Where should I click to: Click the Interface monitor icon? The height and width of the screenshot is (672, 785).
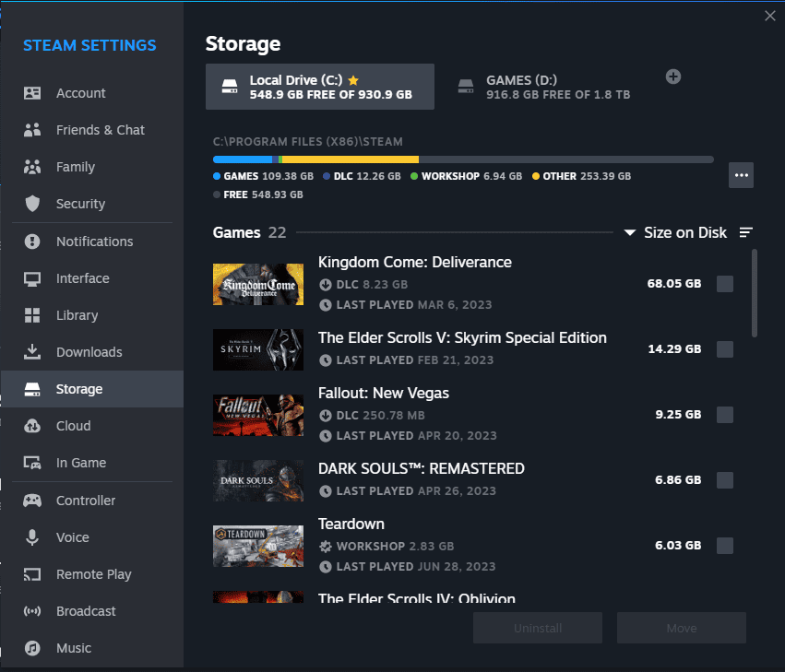coord(32,278)
